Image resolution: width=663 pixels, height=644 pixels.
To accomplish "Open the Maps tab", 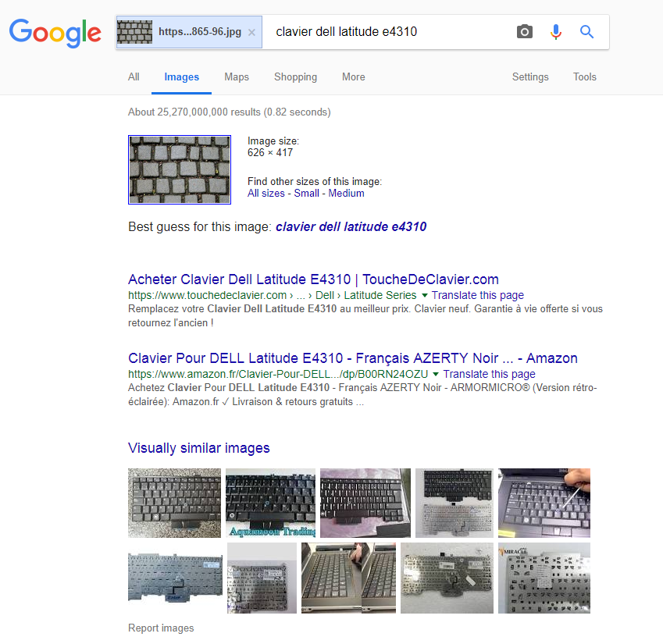I will click(x=237, y=77).
